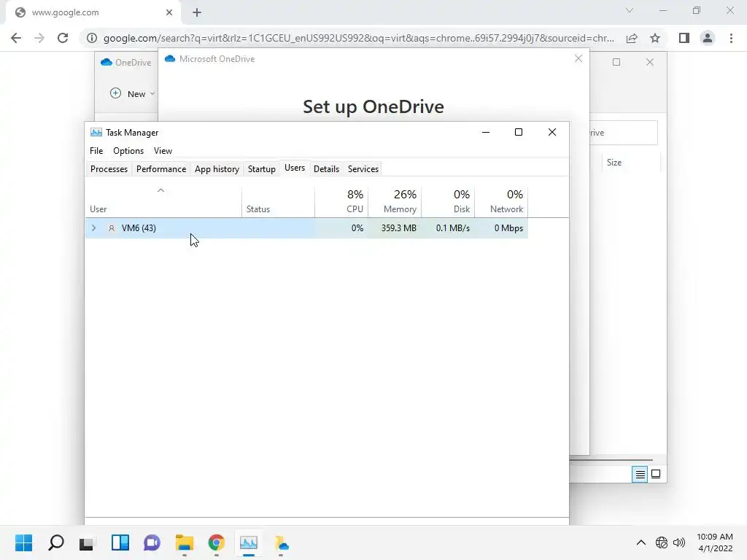747x560 pixels.
Task: Click the OneDrive cloud icon in window title
Action: pyautogui.click(x=107, y=63)
